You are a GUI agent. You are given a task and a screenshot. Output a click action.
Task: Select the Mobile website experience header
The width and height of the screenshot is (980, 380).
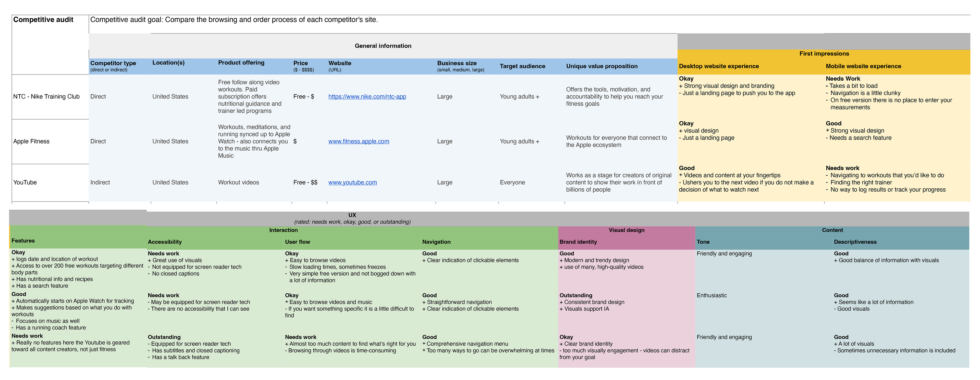point(863,66)
